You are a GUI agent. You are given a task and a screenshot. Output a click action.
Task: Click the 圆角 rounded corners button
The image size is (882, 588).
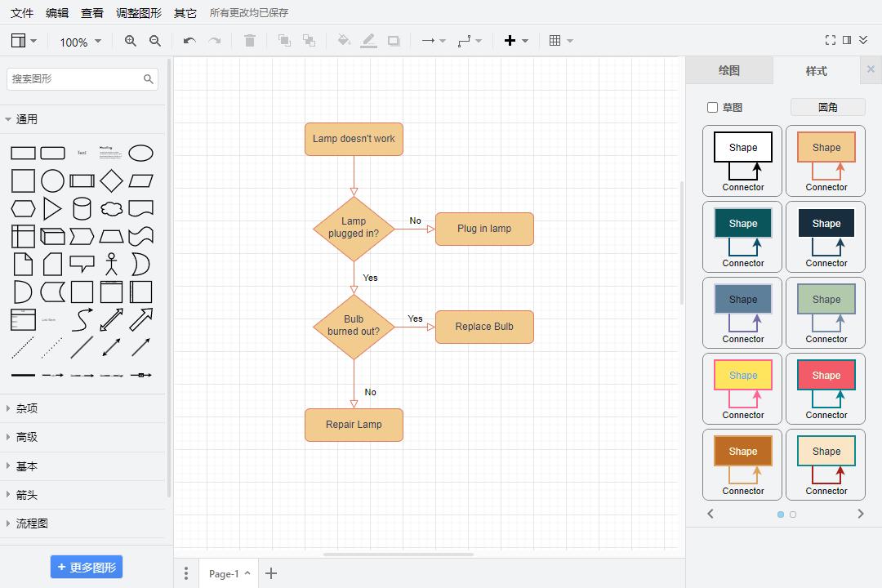pyautogui.click(x=826, y=107)
